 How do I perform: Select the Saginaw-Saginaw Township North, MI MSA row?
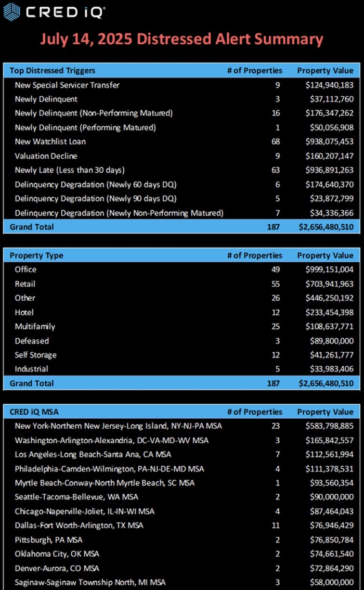point(90,582)
